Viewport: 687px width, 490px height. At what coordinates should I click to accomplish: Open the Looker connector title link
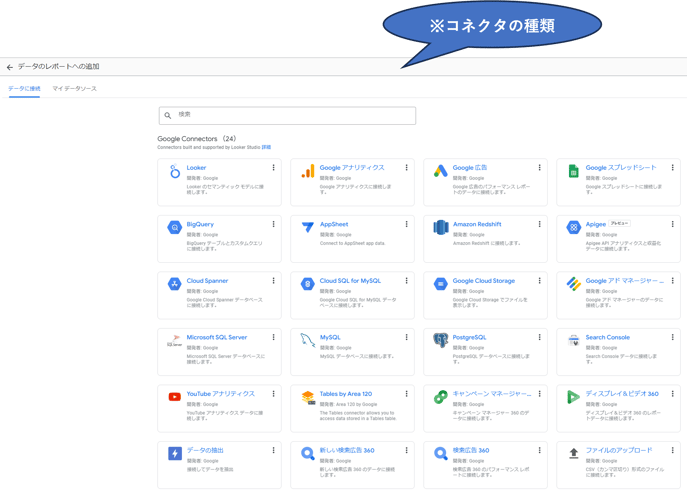coord(196,167)
